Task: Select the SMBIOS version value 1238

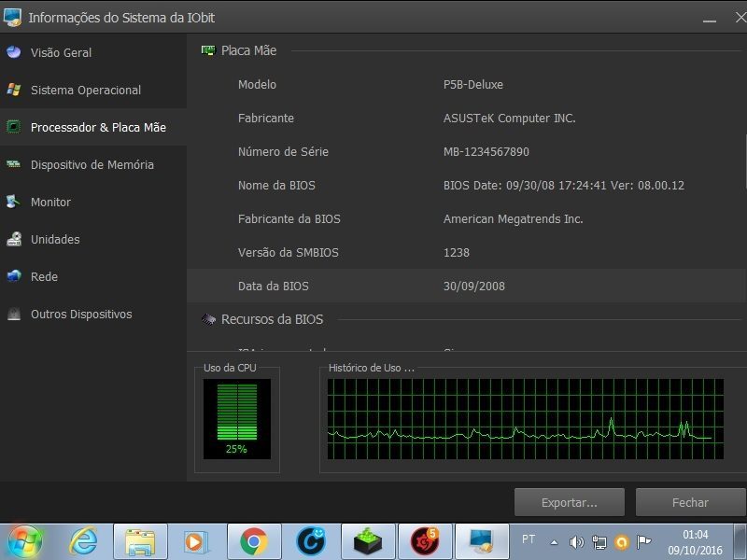Action: [457, 252]
